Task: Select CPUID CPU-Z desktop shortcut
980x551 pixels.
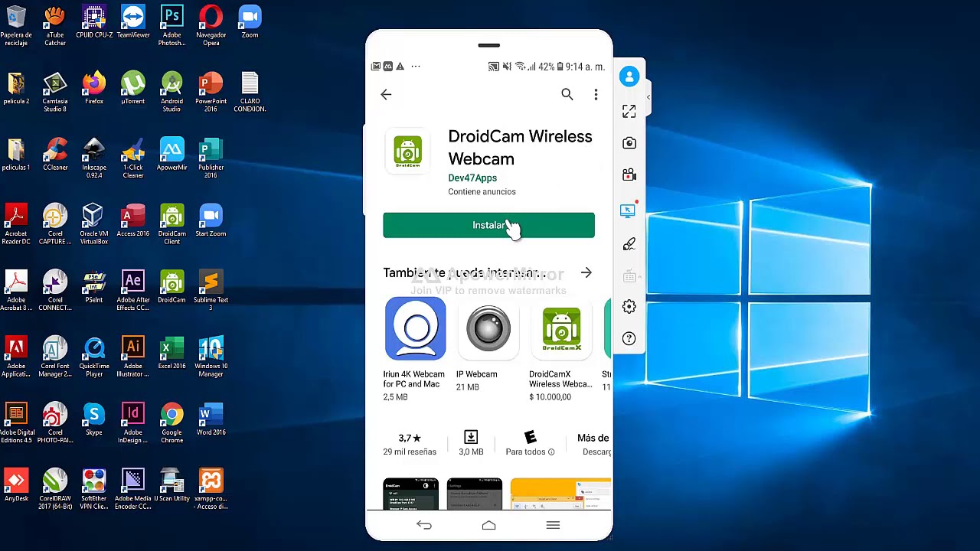Action: pyautogui.click(x=94, y=22)
